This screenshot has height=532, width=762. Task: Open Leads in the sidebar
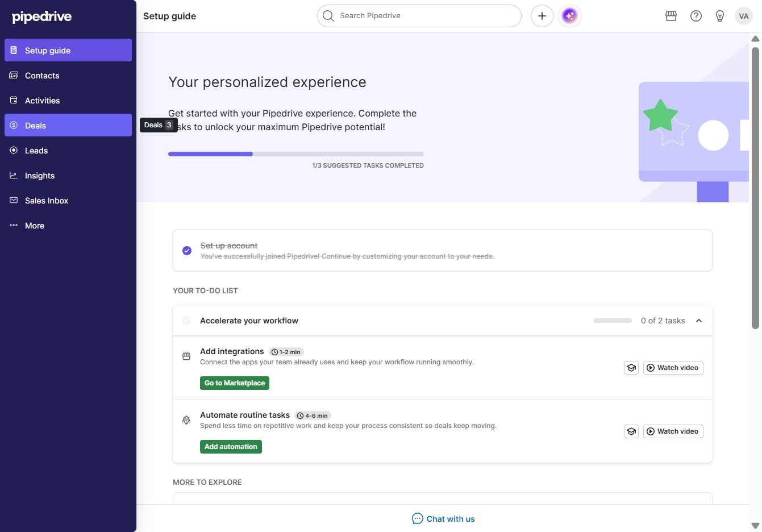pyautogui.click(x=68, y=150)
